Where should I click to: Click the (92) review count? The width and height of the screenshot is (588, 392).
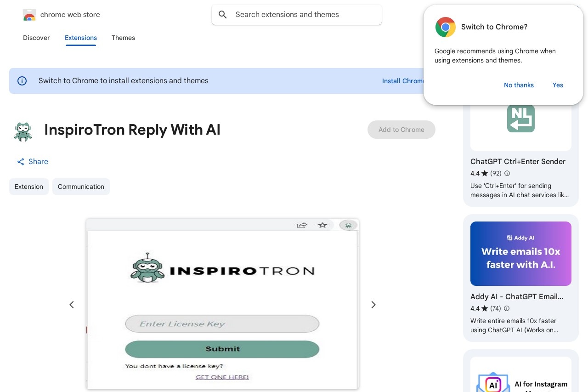click(x=496, y=173)
